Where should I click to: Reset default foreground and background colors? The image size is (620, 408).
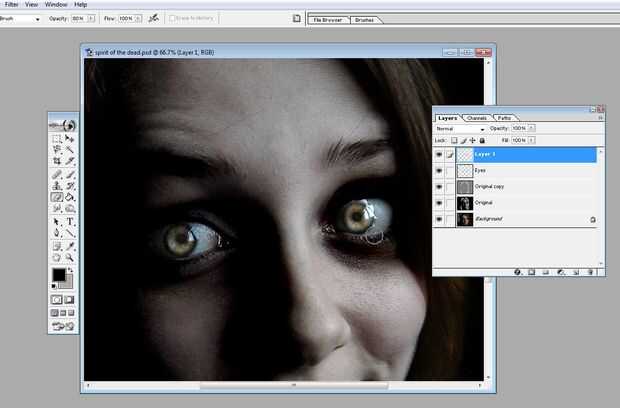click(x=54, y=286)
